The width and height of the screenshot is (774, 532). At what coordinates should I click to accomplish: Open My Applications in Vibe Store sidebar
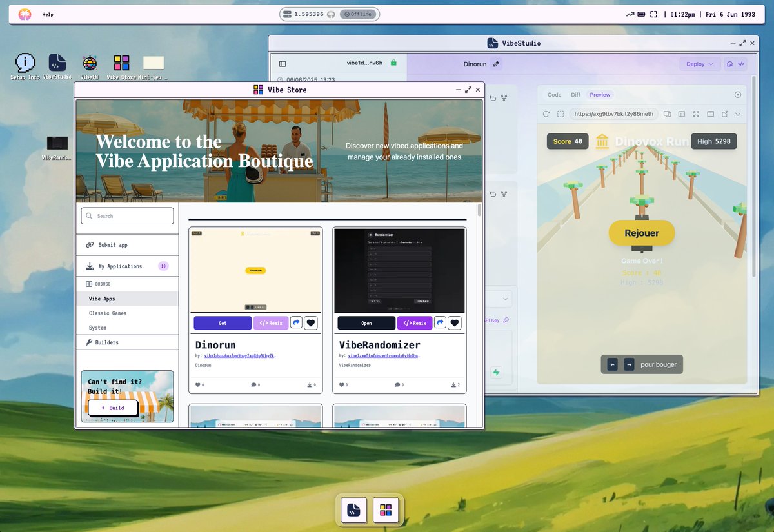127,266
